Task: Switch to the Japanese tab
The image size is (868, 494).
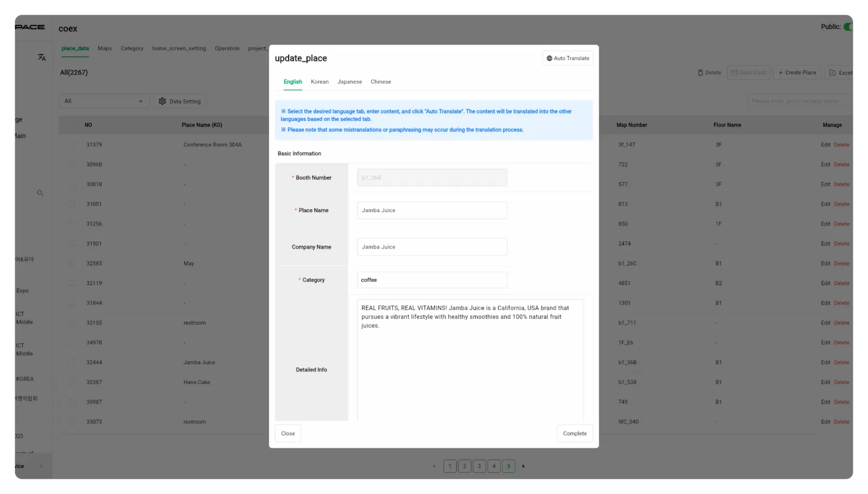Action: pos(350,82)
